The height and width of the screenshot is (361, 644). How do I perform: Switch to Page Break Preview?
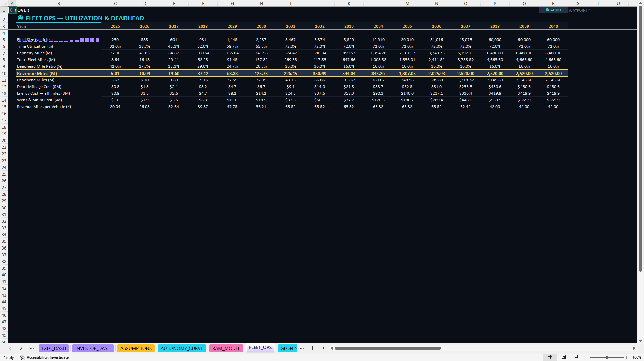[x=577, y=357]
